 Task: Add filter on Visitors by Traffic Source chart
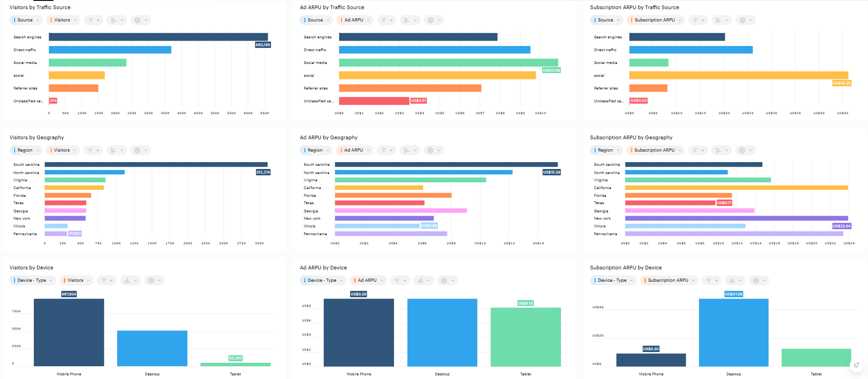click(x=94, y=20)
